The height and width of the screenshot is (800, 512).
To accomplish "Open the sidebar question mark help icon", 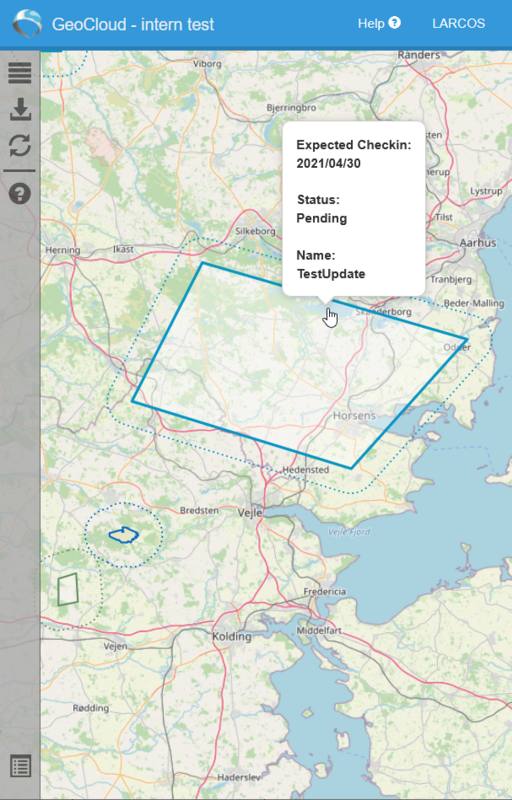I will pyautogui.click(x=20, y=194).
